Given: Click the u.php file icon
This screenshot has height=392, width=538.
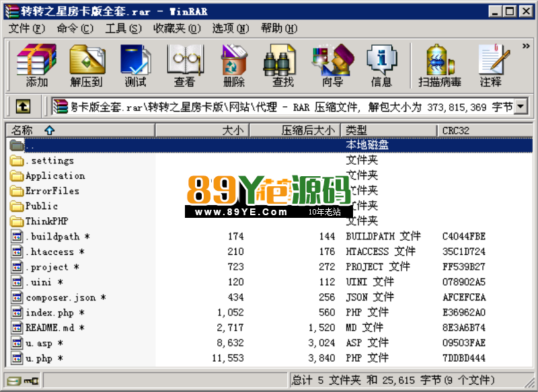Looking at the screenshot, I should pyautogui.click(x=17, y=358).
